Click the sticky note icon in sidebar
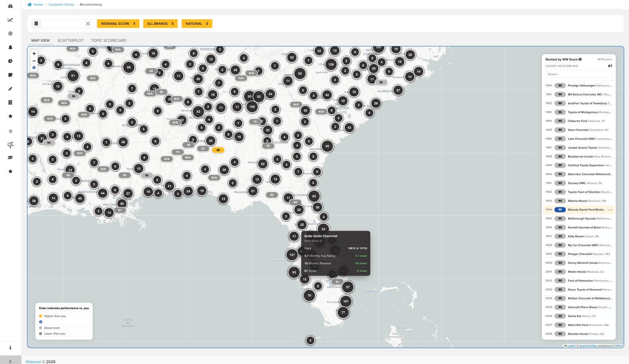The image size is (629, 364). [x=10, y=75]
